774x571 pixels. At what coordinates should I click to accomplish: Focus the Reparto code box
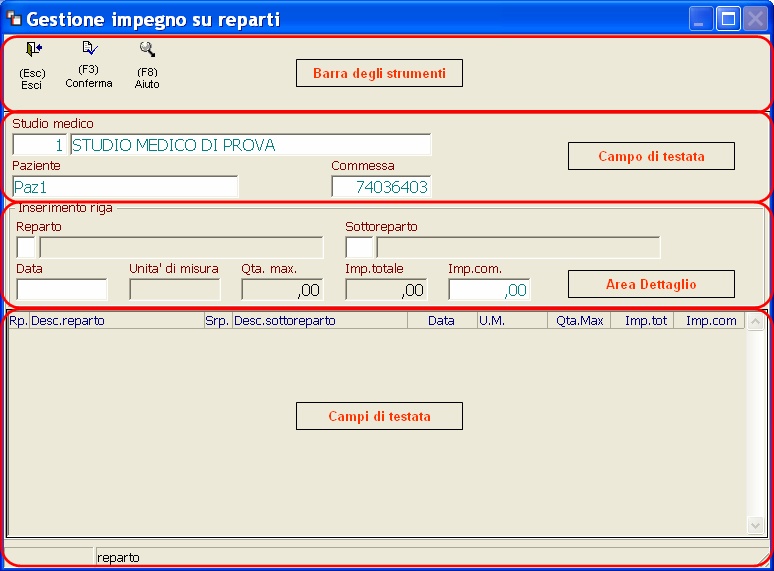click(x=26, y=247)
